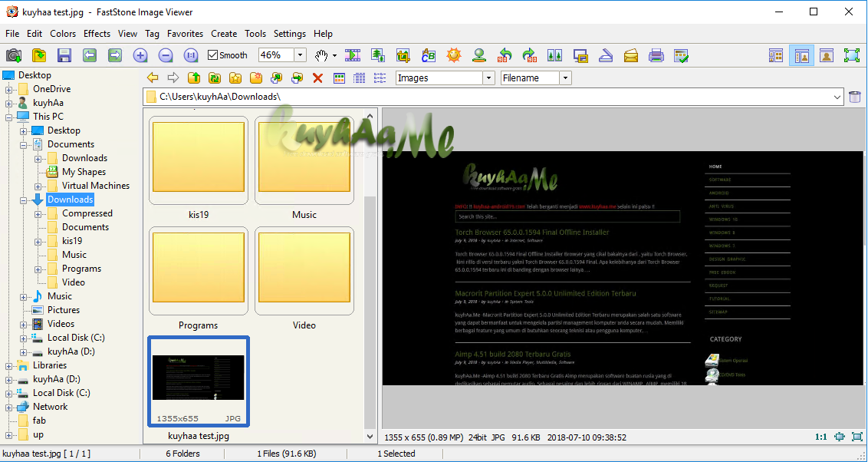Select the preview-with-folder-tree layout icon
Screen dimensions: 868x462
801,54
